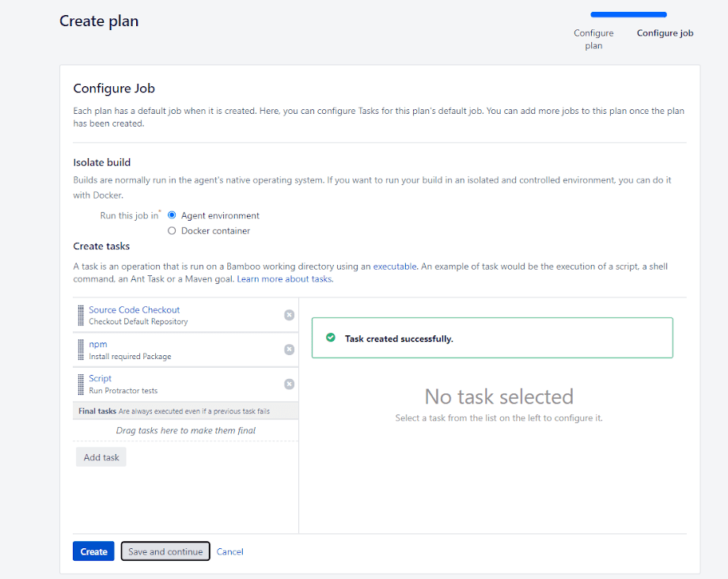The image size is (728, 579).
Task: Open the executable link
Action: 395,267
